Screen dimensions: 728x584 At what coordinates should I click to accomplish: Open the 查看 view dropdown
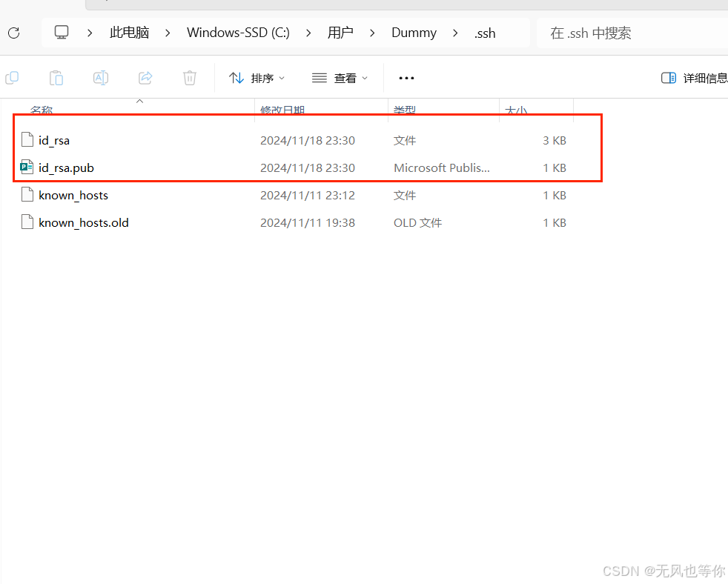[340, 78]
